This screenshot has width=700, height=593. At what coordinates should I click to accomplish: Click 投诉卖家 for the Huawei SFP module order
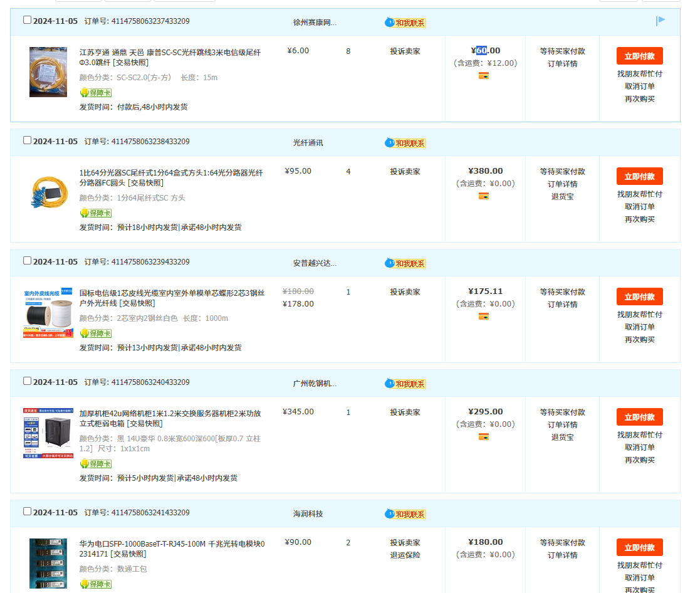click(405, 542)
